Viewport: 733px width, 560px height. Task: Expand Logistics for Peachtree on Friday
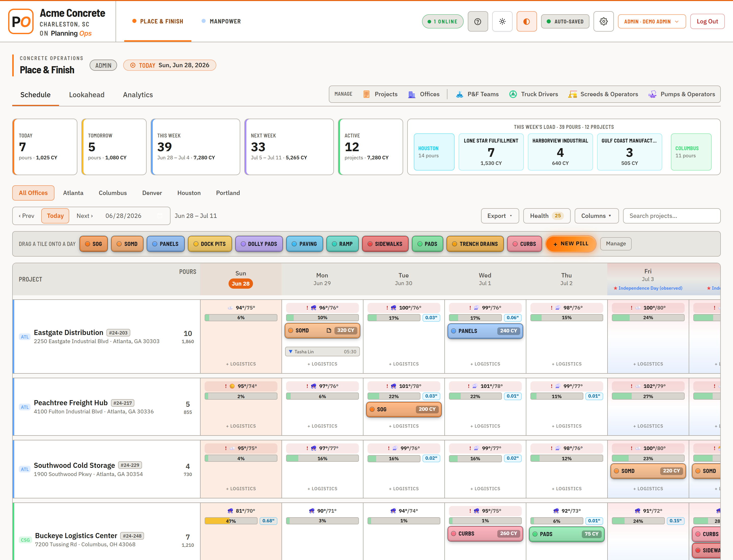point(648,426)
